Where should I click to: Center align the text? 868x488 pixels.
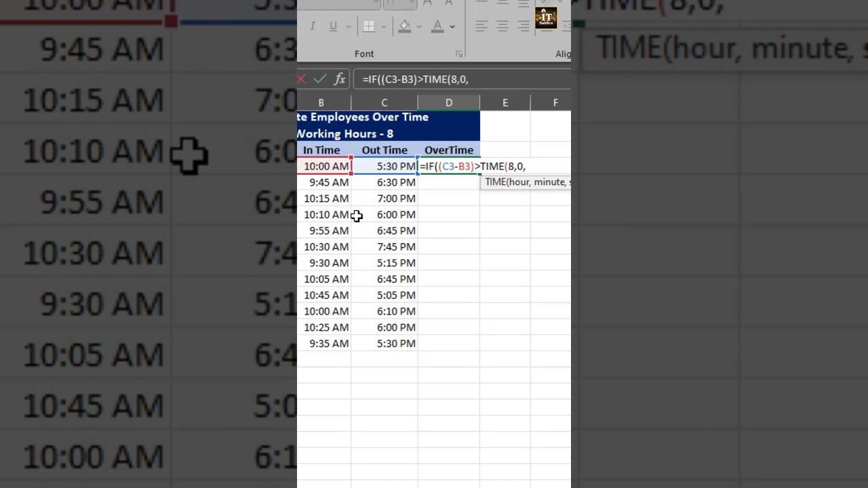coord(502,26)
